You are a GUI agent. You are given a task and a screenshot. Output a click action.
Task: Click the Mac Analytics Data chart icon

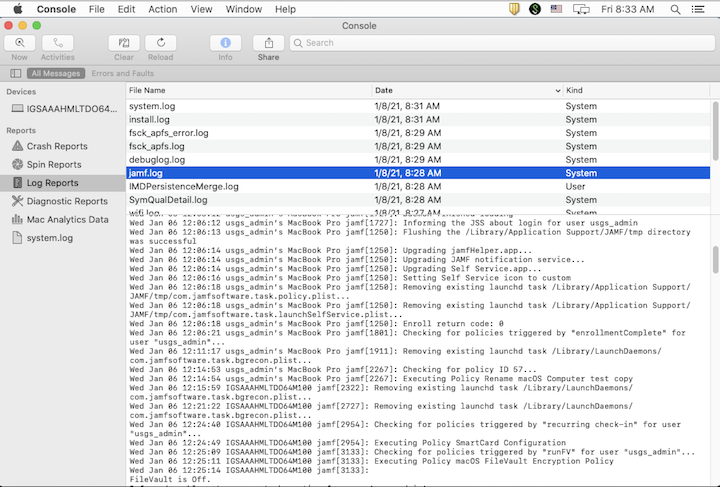(17, 219)
